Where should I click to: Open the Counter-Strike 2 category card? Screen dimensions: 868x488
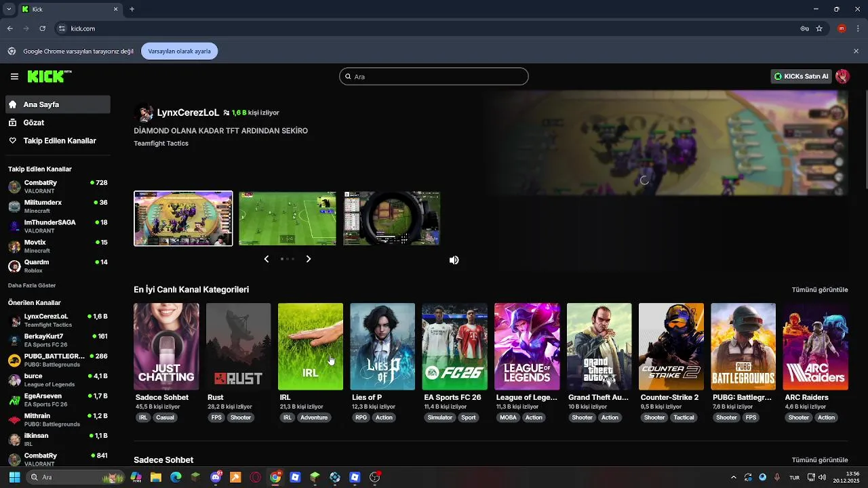[x=671, y=346]
